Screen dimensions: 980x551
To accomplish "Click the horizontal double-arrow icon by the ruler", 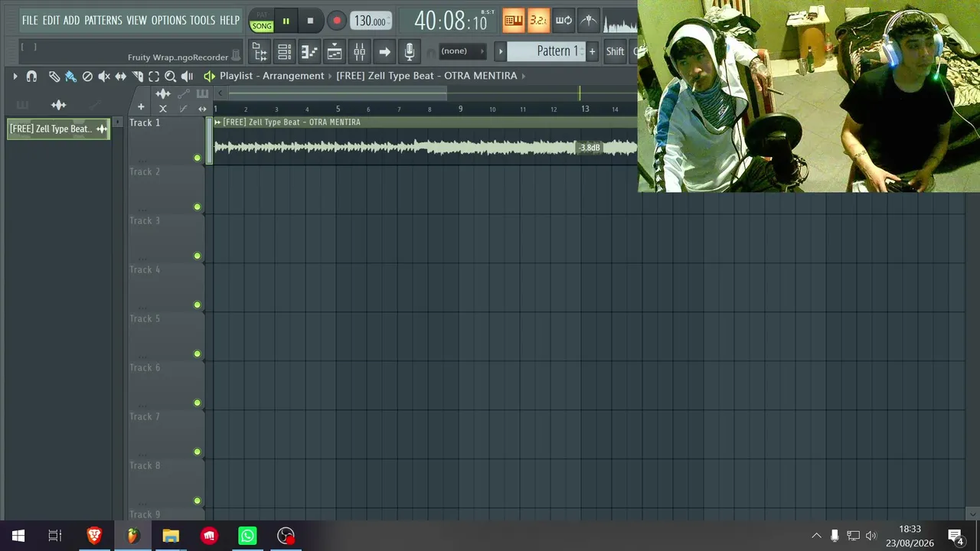I will (202, 109).
